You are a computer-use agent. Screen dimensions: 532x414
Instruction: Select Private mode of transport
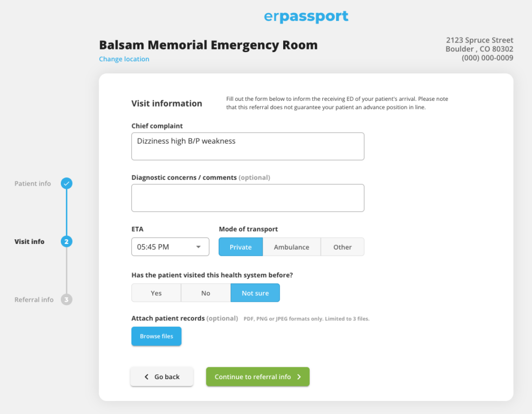[x=241, y=247]
